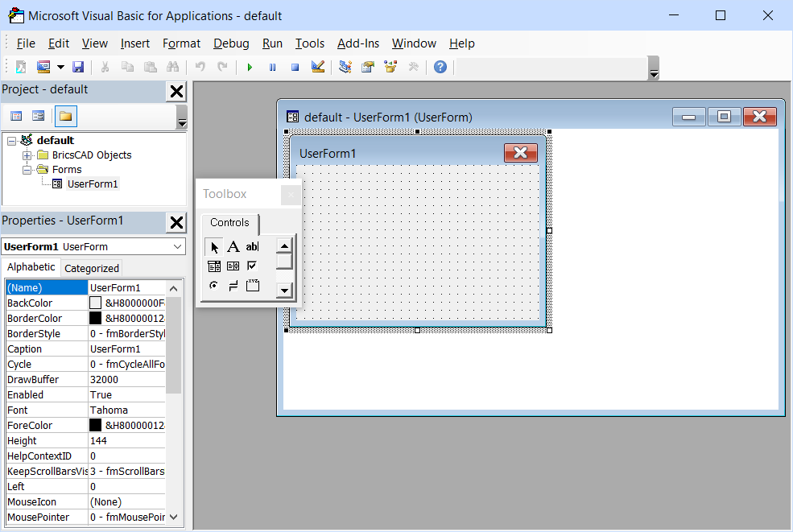793x532 pixels.
Task: Select the Select Objects arrow tool
Action: coord(214,247)
